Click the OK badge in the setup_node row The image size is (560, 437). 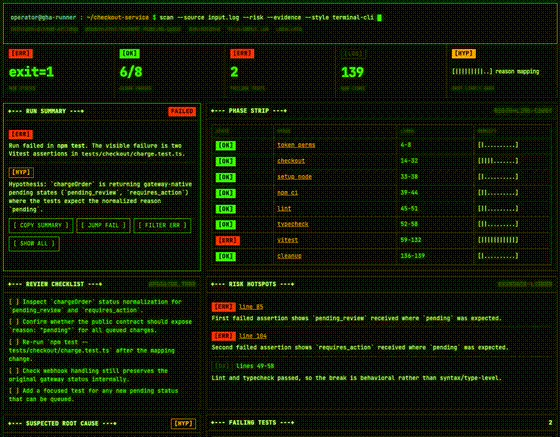coord(225,177)
